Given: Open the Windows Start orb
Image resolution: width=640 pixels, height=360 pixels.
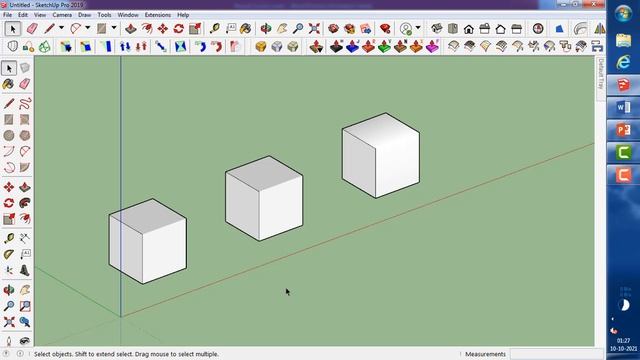Looking at the screenshot, I should click(624, 14).
